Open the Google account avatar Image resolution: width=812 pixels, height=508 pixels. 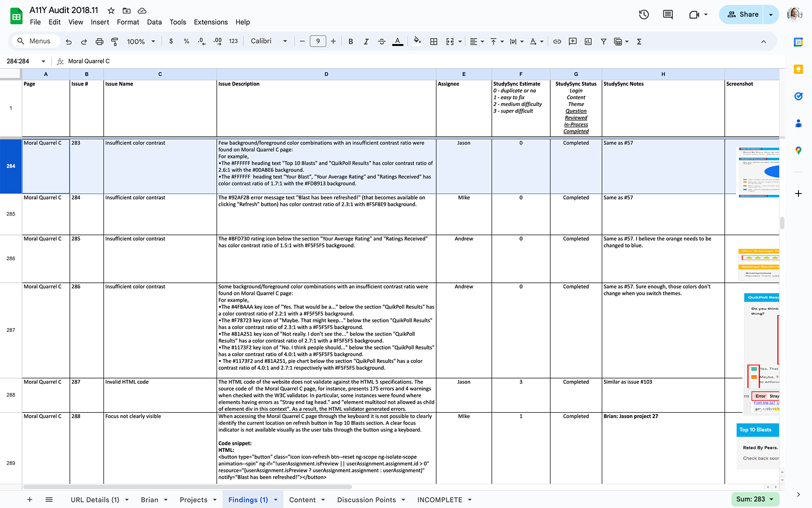(x=795, y=15)
